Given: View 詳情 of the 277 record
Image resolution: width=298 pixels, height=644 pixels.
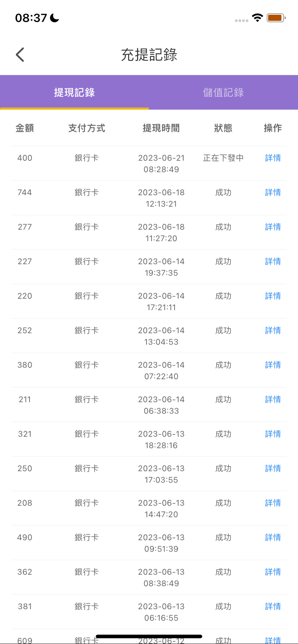Looking at the screenshot, I should click(273, 227).
